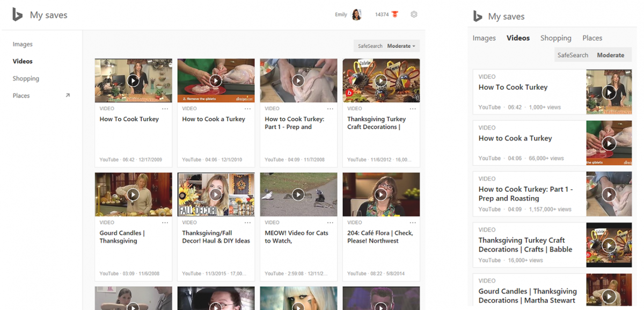Switch to Images in the sidebar
This screenshot has width=644, height=310.
click(x=22, y=44)
